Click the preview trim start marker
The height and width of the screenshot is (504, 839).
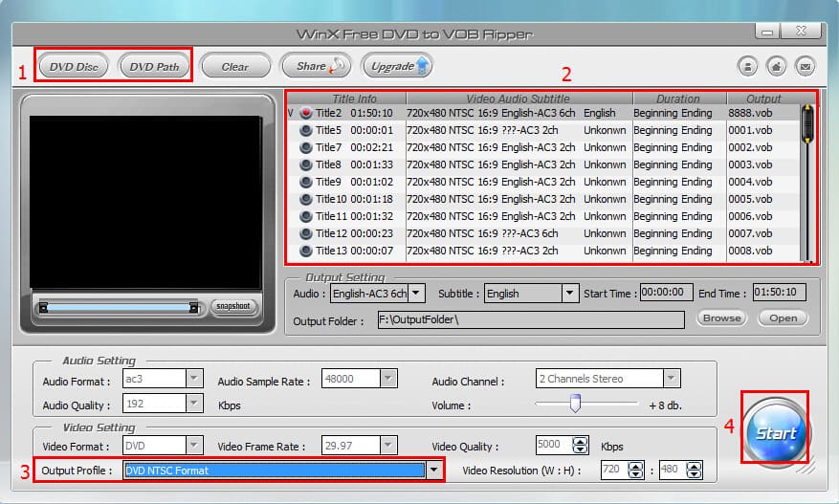pos(43,308)
